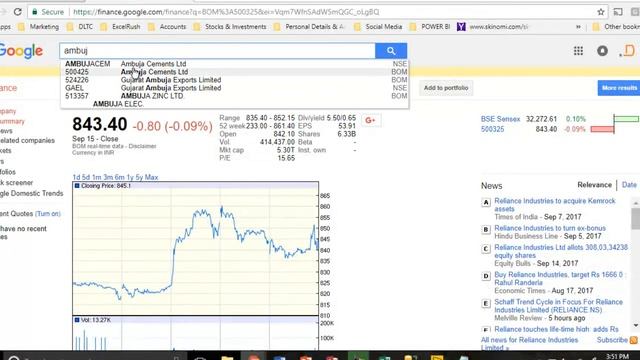This screenshot has height=360, width=640.
Task: Open Reliance to acquire Kemrock article
Action: pyautogui.click(x=555, y=205)
